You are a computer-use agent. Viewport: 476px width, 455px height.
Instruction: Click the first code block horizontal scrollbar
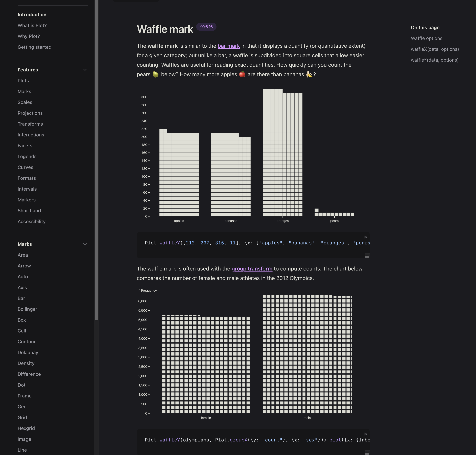[367, 257]
